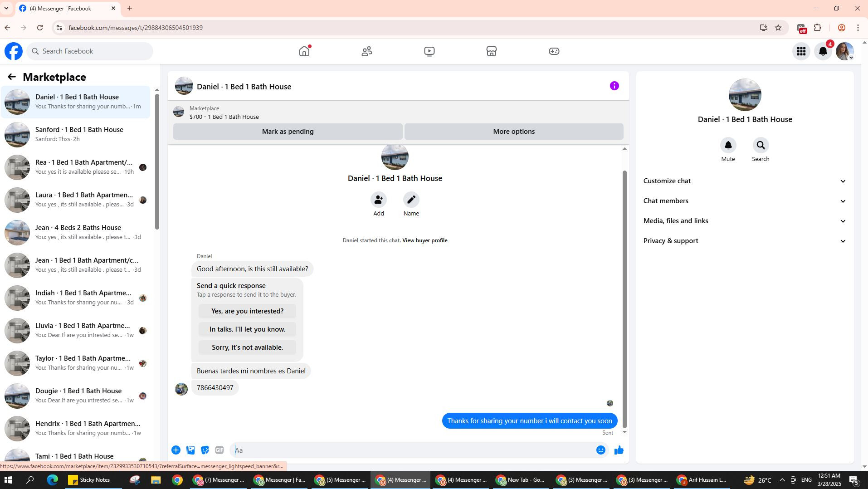Click the Add people icon

coord(379,200)
